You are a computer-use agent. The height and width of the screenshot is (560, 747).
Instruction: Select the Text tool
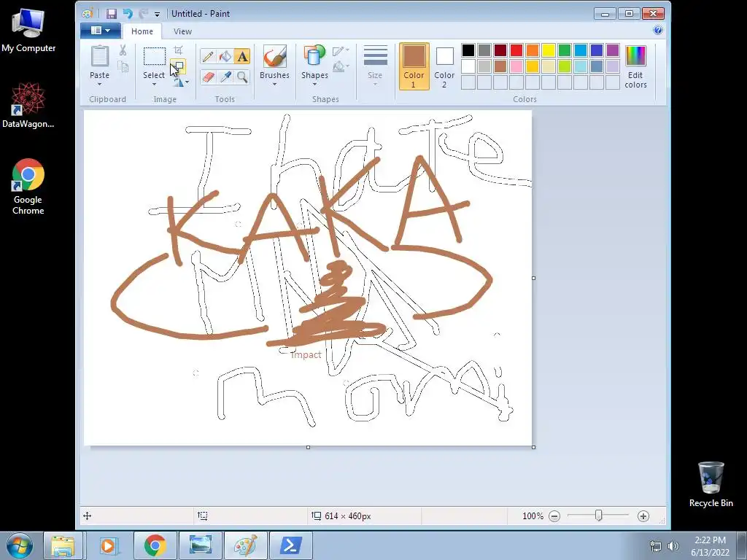pos(242,57)
